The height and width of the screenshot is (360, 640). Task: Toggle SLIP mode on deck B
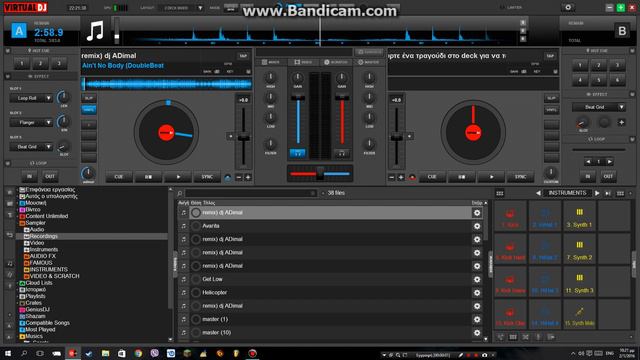551,98
